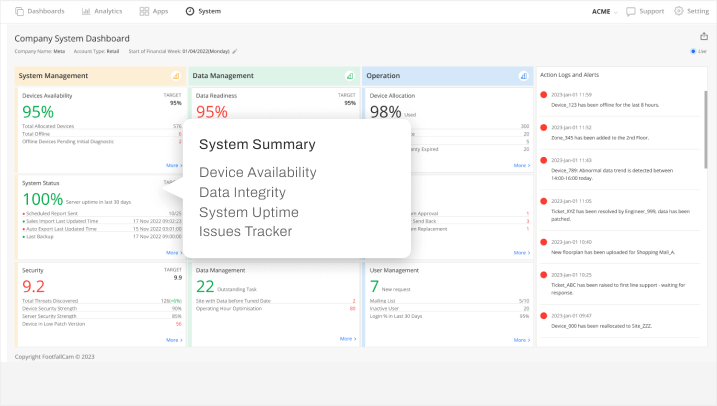
Task: Select Ticket_XYZ resolved log entry
Action: click(x=620, y=215)
